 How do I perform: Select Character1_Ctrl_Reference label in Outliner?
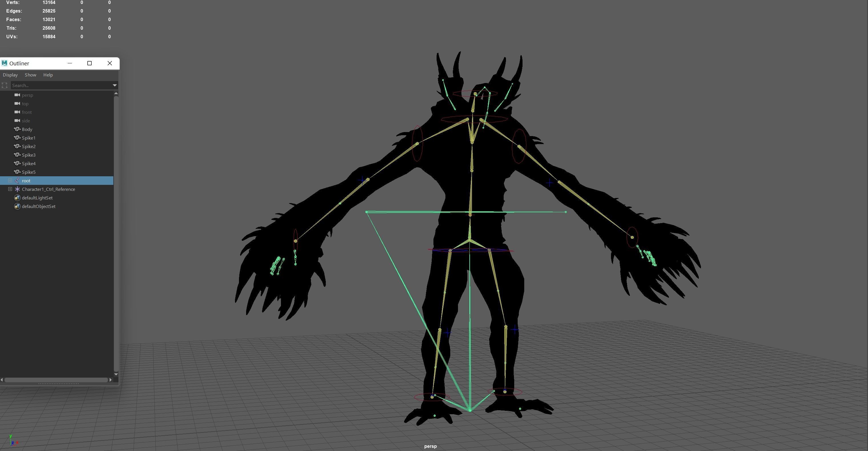(49, 189)
